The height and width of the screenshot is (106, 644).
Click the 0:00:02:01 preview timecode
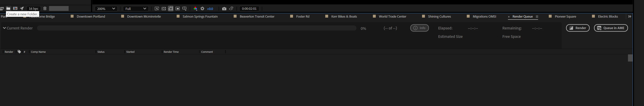pos(249,8)
